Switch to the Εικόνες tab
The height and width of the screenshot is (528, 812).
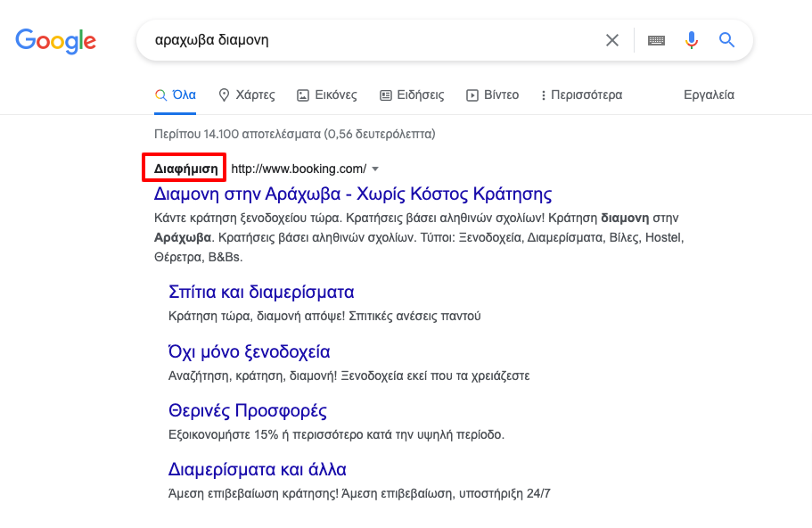(326, 95)
